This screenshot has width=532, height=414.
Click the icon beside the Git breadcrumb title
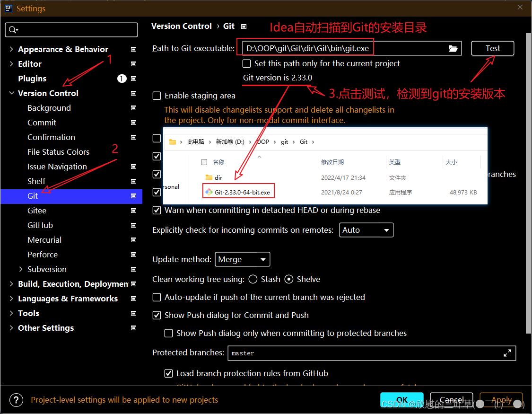tap(244, 26)
